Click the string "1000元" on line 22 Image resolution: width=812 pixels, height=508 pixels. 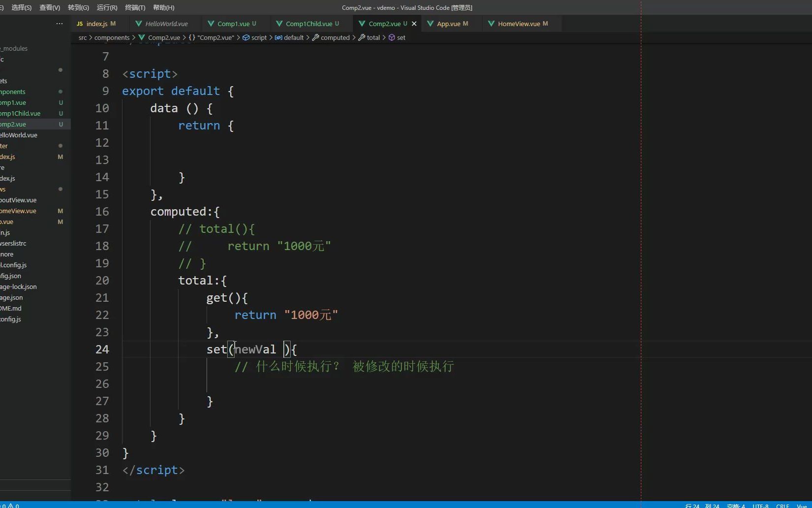pos(311,315)
